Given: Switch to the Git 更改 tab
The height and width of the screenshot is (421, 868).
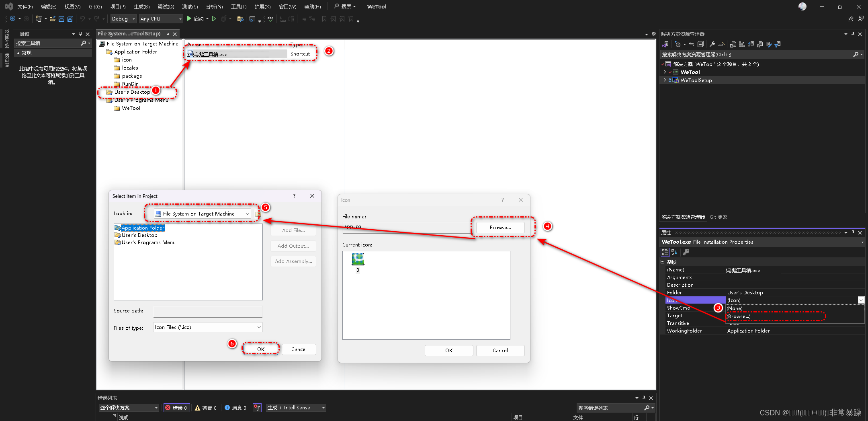Looking at the screenshot, I should click(x=718, y=217).
